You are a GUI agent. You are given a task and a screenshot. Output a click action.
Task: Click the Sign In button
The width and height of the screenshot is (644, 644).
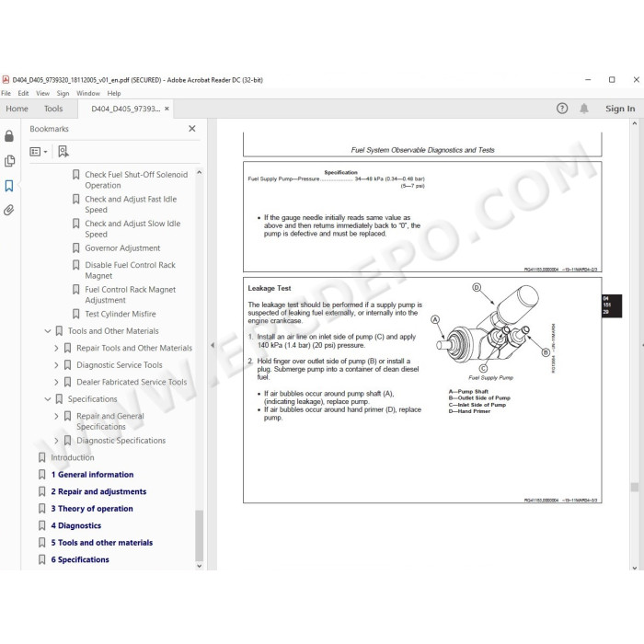[x=620, y=109]
